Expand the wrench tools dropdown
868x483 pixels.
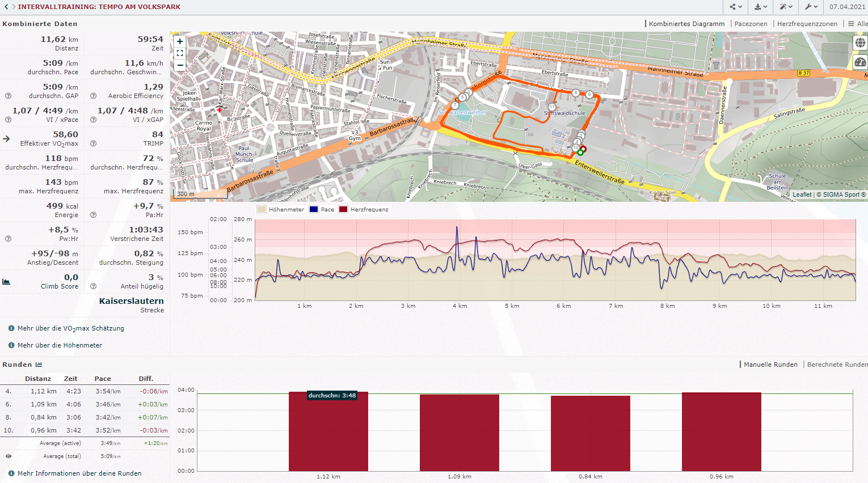coord(811,7)
